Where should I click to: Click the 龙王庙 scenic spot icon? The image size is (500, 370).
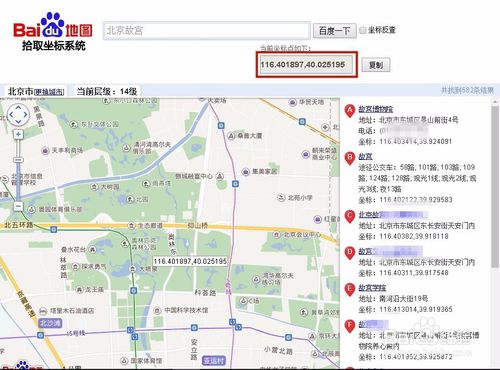tap(79, 290)
